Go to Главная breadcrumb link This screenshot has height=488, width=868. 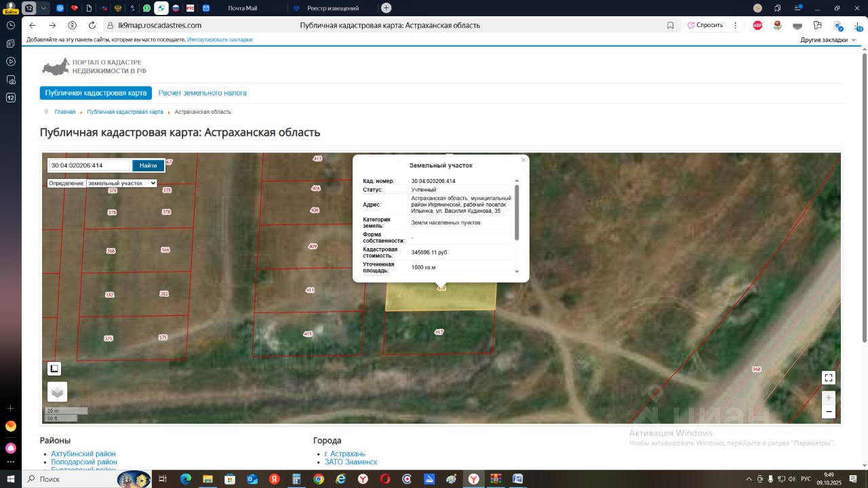[x=65, y=112]
